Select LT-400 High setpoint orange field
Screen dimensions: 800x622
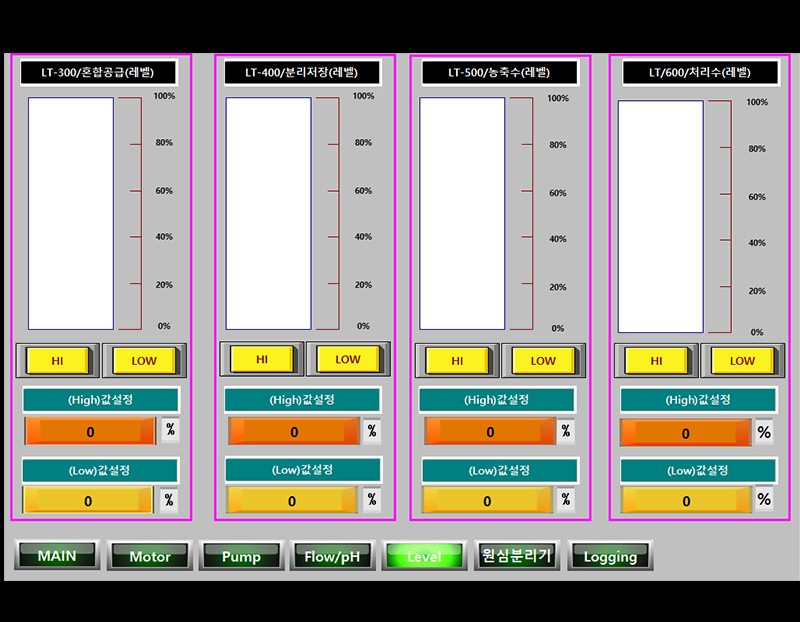pos(294,432)
